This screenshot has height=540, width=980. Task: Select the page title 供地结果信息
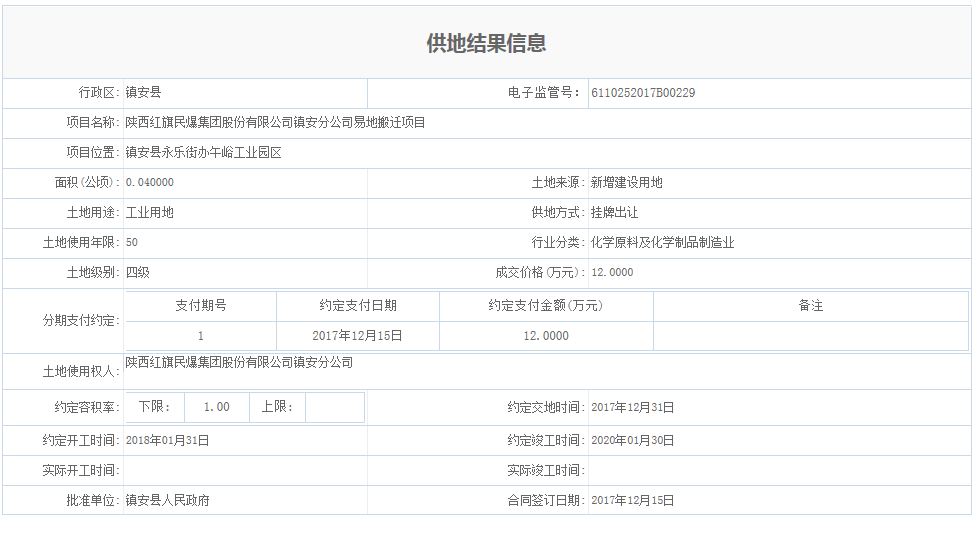(486, 43)
